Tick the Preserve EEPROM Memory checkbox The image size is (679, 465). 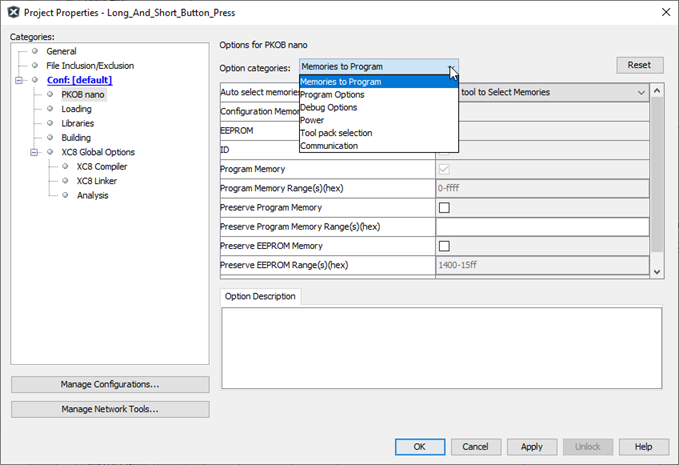444,246
